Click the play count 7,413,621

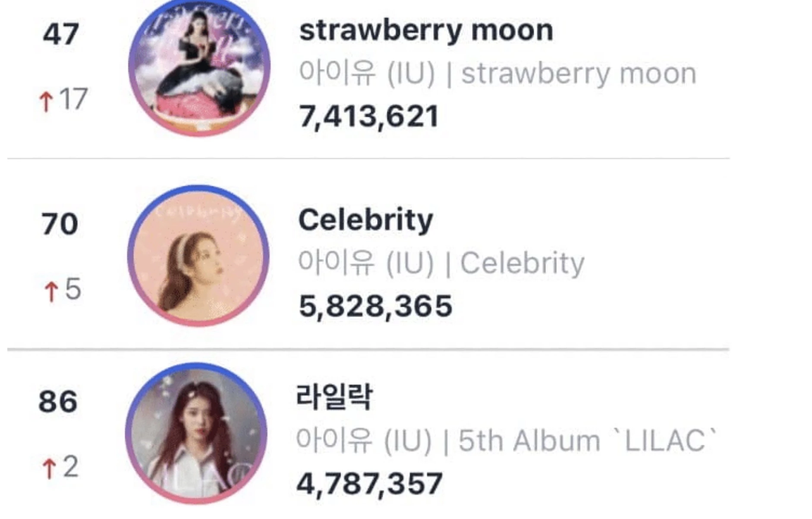(369, 117)
